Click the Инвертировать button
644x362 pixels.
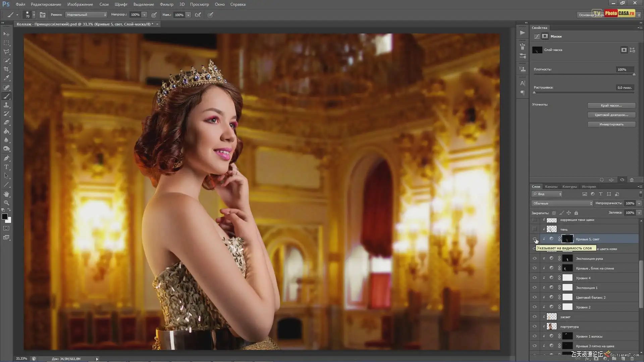point(611,124)
